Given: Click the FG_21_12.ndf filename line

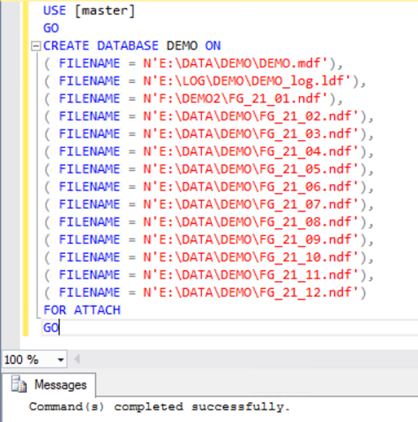Looking at the screenshot, I should [205, 293].
